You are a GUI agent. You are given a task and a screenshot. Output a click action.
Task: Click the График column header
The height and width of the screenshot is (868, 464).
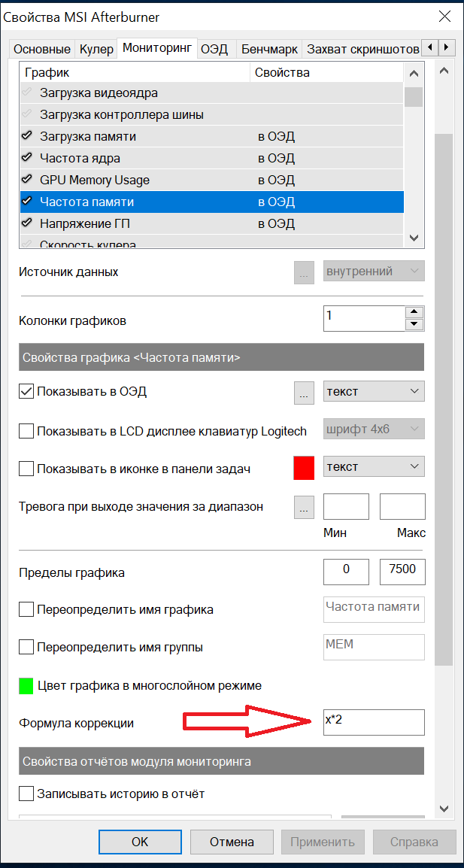[x=135, y=73]
